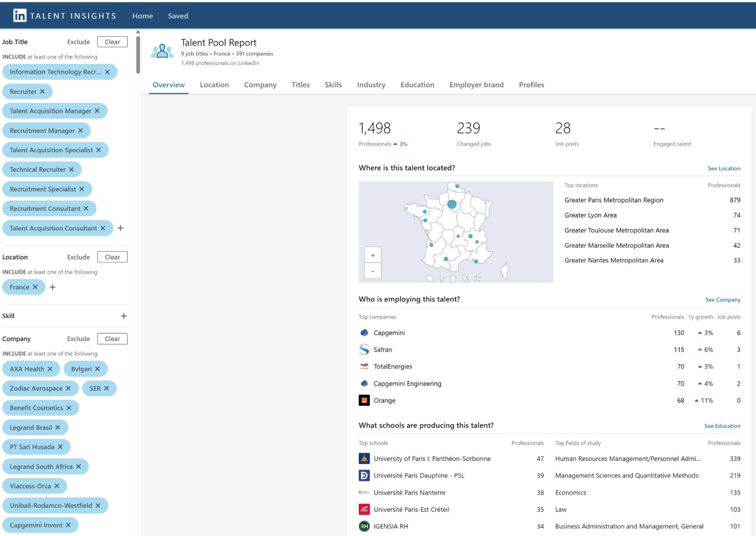The image size is (756, 536).
Task: Click the LinkedIn logo icon
Action: (20, 16)
